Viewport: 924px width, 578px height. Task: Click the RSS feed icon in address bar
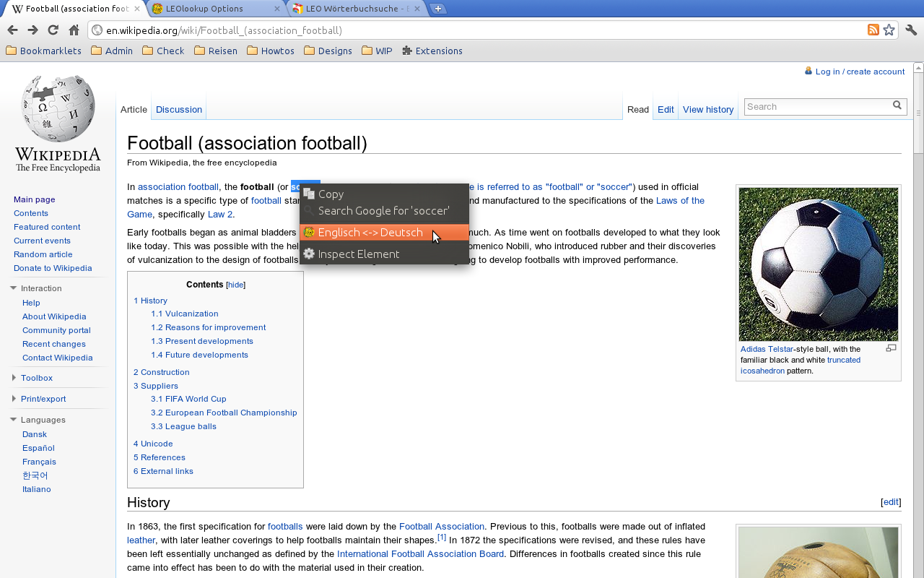[873, 30]
